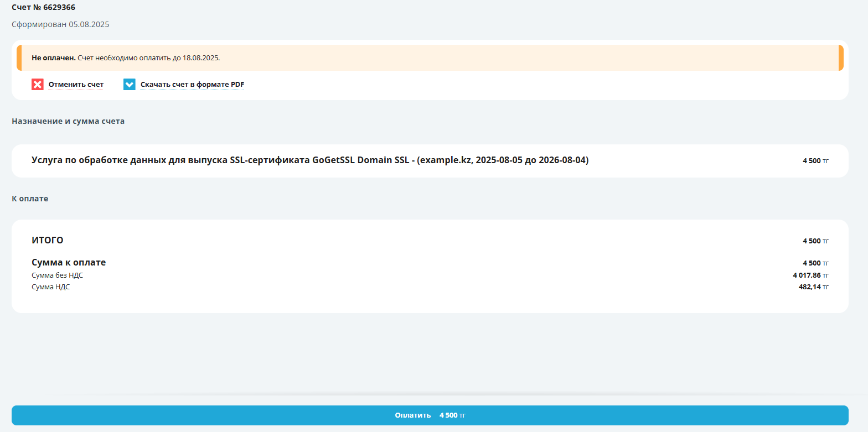Viewport: 868px width, 432px height.
Task: Click the bold 'Не оплачен.' status label
Action: [x=54, y=58]
